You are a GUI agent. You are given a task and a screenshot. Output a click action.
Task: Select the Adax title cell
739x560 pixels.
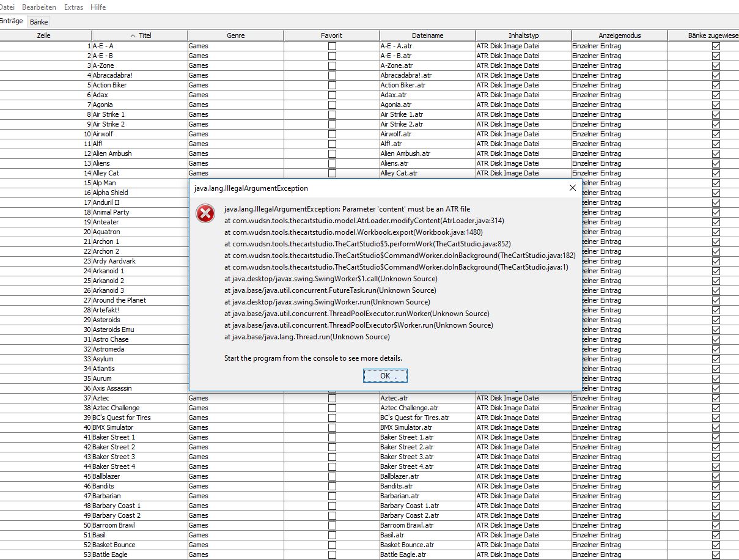point(140,95)
